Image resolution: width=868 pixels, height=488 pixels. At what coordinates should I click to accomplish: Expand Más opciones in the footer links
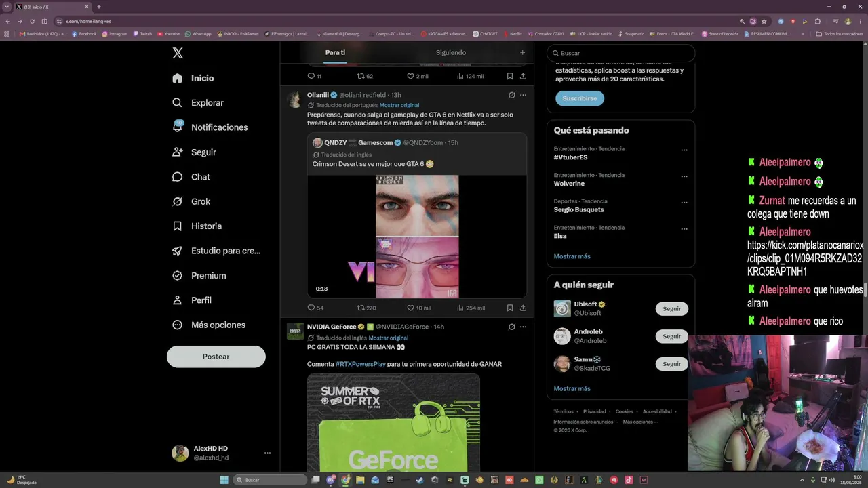click(x=640, y=422)
